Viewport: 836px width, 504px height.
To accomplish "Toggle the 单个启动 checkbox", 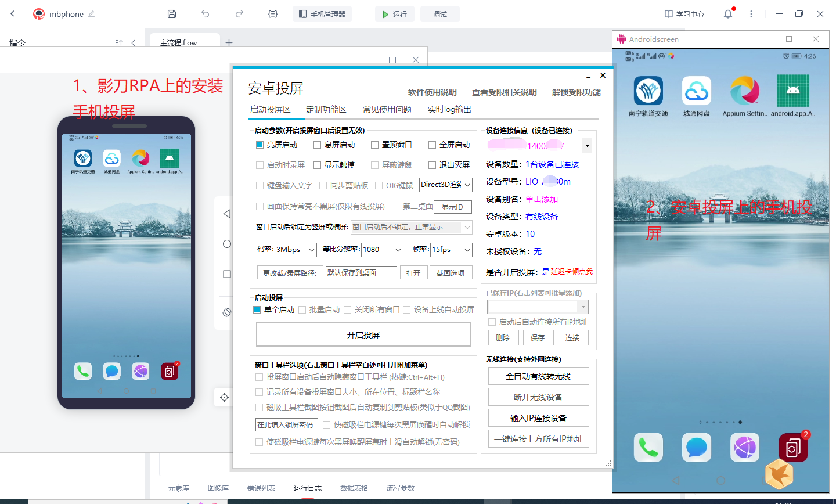I will [257, 309].
